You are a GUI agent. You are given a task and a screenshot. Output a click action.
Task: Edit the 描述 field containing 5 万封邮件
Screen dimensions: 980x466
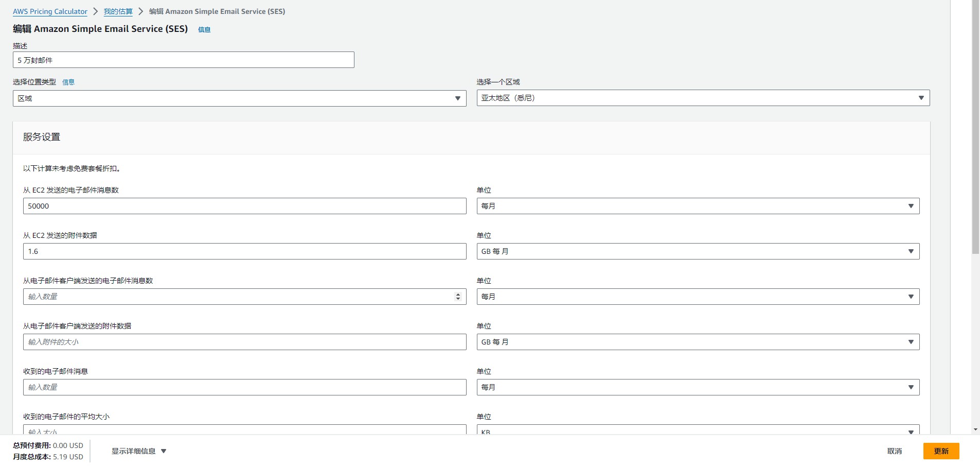(x=184, y=60)
